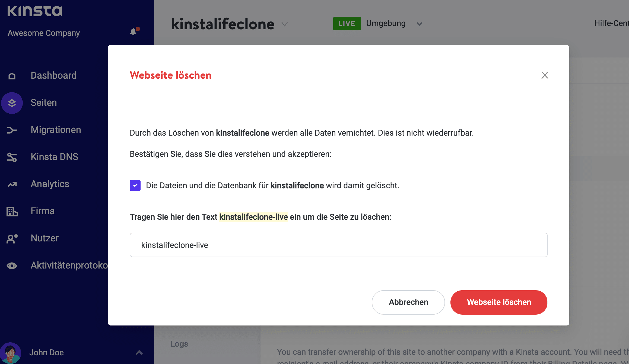Click the Abbrechen cancel button
The height and width of the screenshot is (364, 629).
pyautogui.click(x=408, y=302)
